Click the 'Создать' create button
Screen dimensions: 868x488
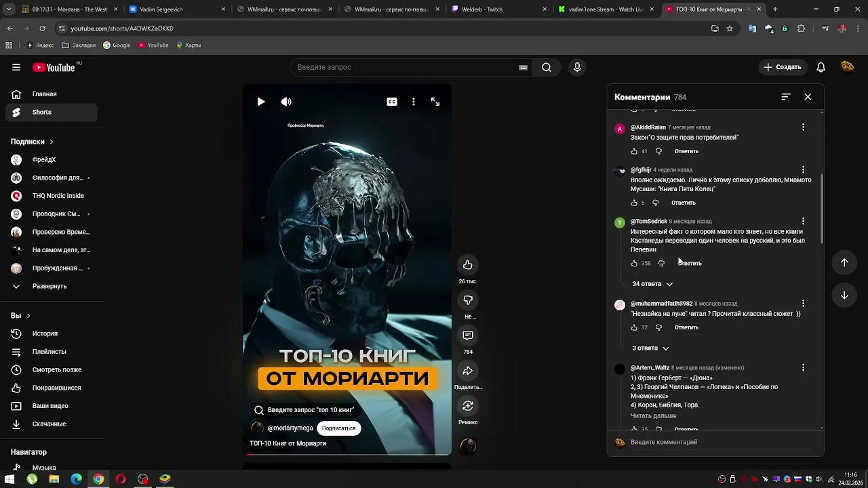(783, 67)
